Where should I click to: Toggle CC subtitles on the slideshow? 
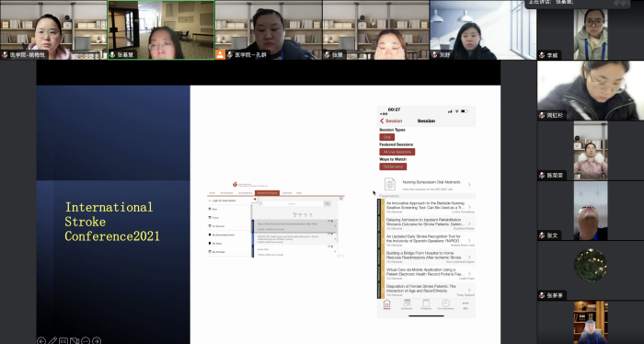(x=63, y=340)
